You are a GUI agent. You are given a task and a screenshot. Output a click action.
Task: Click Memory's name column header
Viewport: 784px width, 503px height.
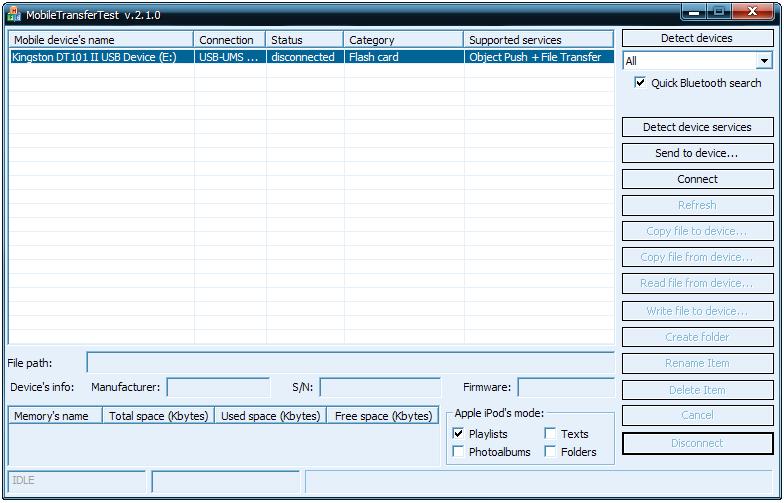pos(56,416)
